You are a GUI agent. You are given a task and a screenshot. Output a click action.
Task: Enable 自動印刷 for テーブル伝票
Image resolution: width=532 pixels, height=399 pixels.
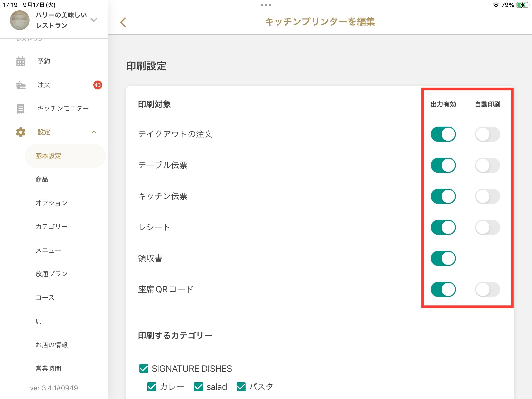[487, 165]
